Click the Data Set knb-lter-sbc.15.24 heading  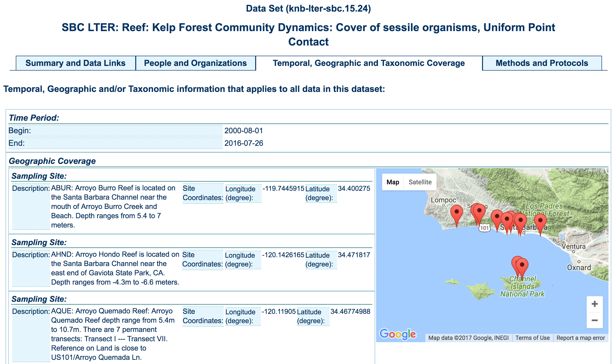308,9
